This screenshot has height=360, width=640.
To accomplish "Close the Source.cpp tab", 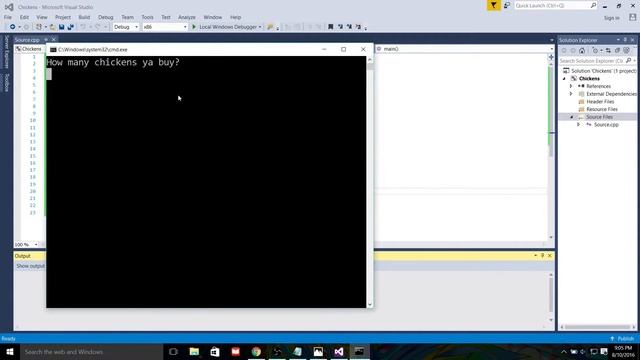I will pyautogui.click(x=53, y=40).
